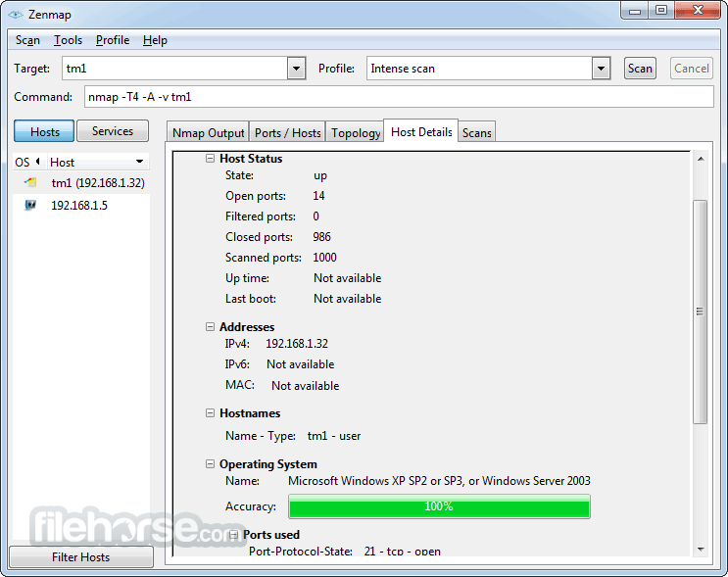
Task: Click the Last boot Not available value
Action: pyautogui.click(x=347, y=299)
